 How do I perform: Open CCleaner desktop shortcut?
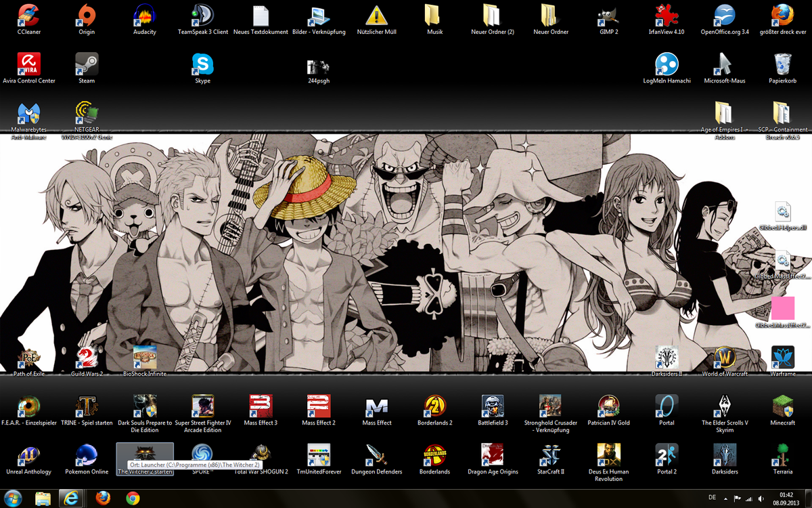click(x=28, y=15)
